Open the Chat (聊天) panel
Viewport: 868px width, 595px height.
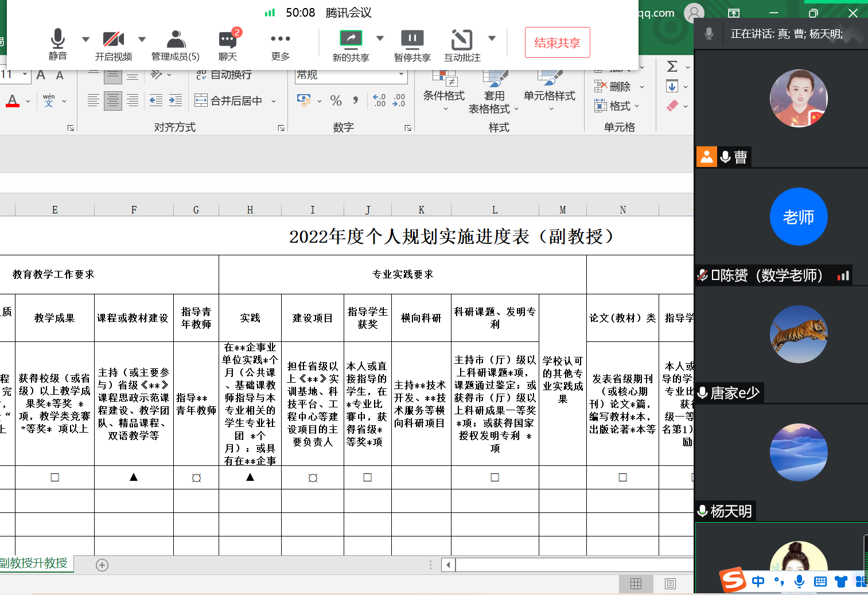click(x=228, y=40)
